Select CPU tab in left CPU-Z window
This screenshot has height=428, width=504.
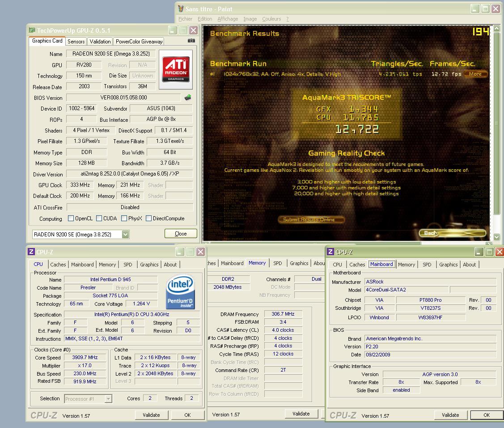coord(38,264)
